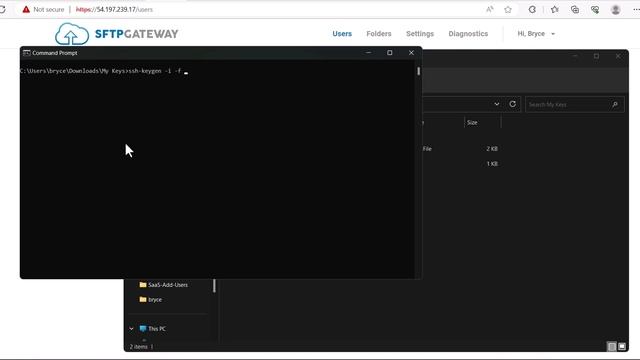Minimize the File Explorer window
Image resolution: width=640 pixels, height=360 pixels.
pyautogui.click(x=575, y=56)
